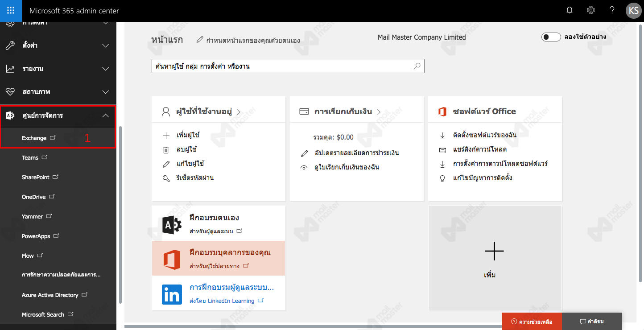Open SharePoint admin center
This screenshot has width=644, height=330.
[40, 177]
